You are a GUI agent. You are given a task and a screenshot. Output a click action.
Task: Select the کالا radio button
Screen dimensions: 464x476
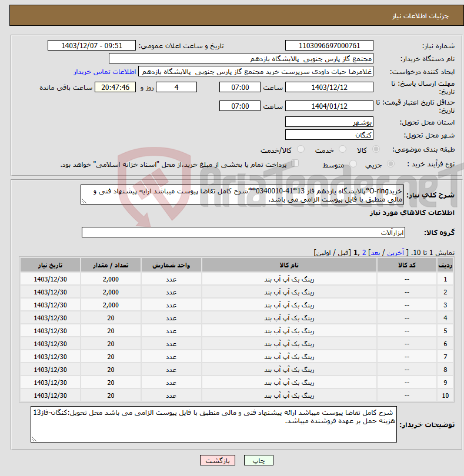tap(376, 149)
